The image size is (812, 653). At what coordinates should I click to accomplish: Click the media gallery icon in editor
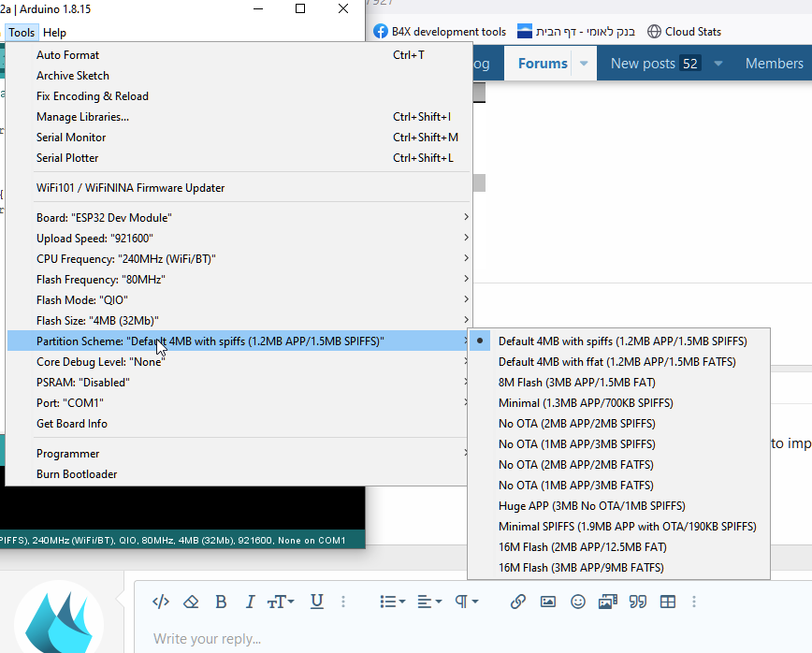[x=607, y=602]
